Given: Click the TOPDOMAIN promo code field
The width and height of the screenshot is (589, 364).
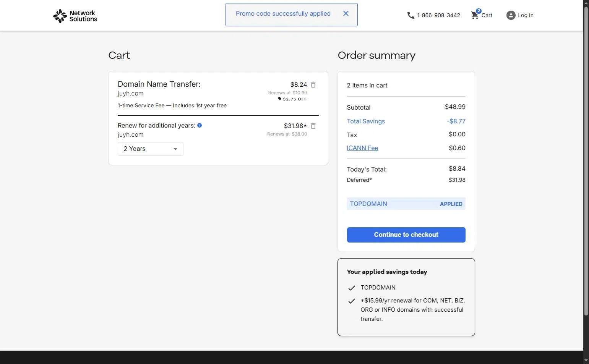Looking at the screenshot, I should coord(406,204).
